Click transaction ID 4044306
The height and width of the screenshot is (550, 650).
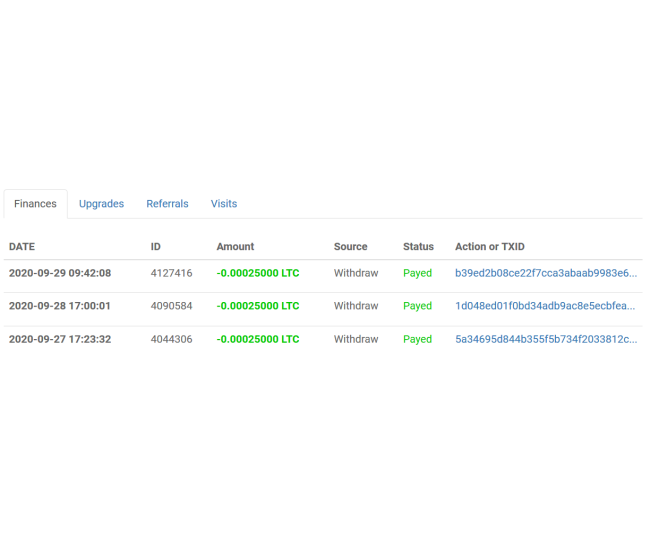[171, 339]
